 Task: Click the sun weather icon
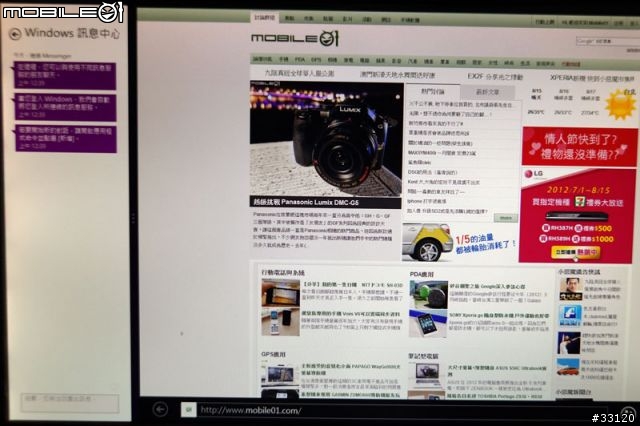click(620, 104)
